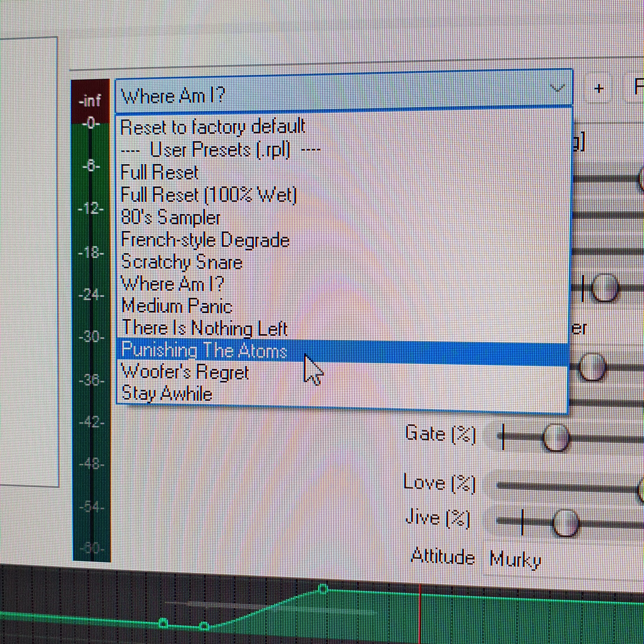Viewport: 644px width, 644px height.
Task: Pick There Is Nothing Left preset
Action: 204,328
